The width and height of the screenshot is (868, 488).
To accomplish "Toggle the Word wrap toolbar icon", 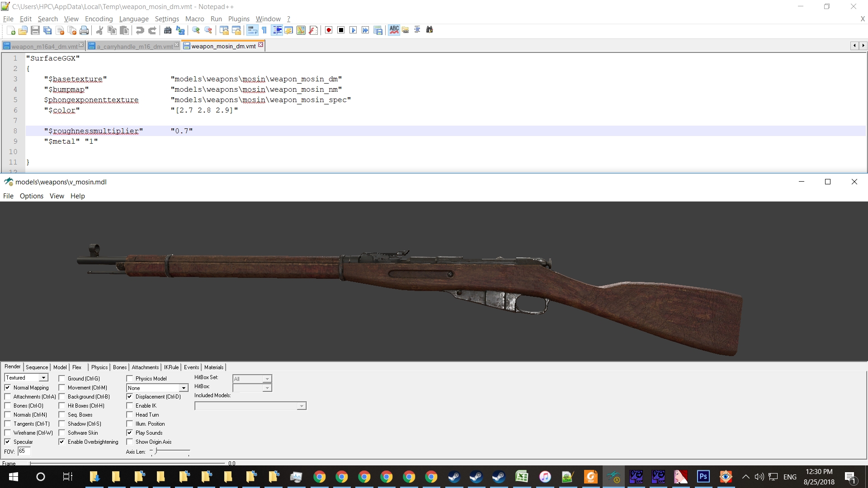I will 252,30.
